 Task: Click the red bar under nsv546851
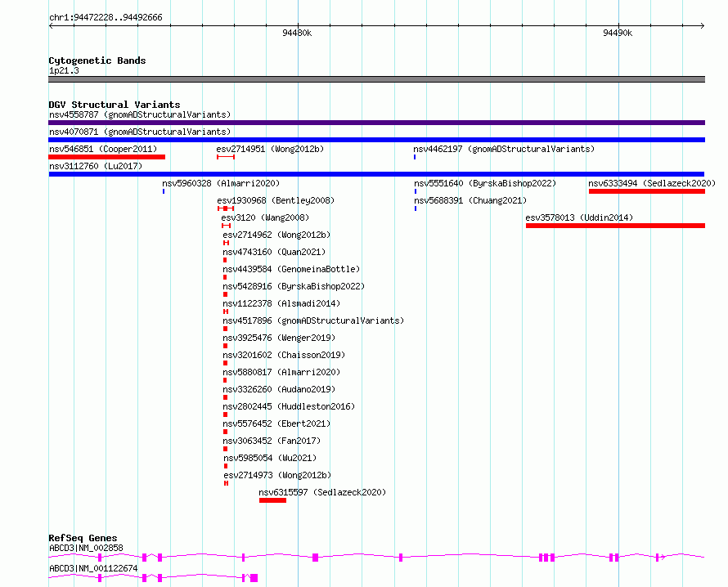click(x=107, y=157)
